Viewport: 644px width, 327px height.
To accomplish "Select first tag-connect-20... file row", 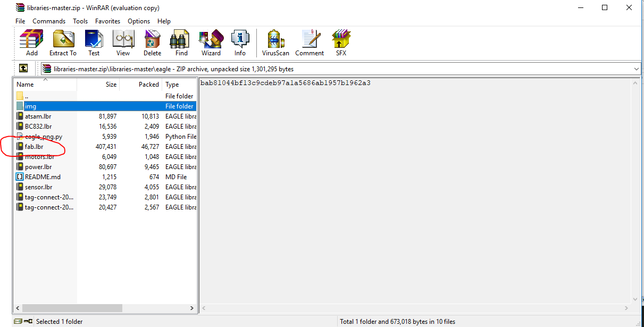I will tap(106, 197).
